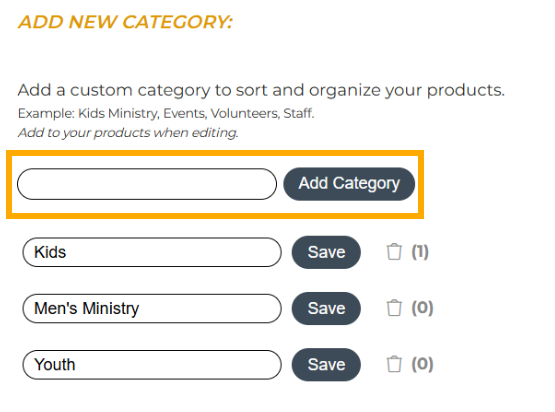Click the 'Add a custom category' description line
Viewport: 555px width, 412px height.
tap(261, 90)
